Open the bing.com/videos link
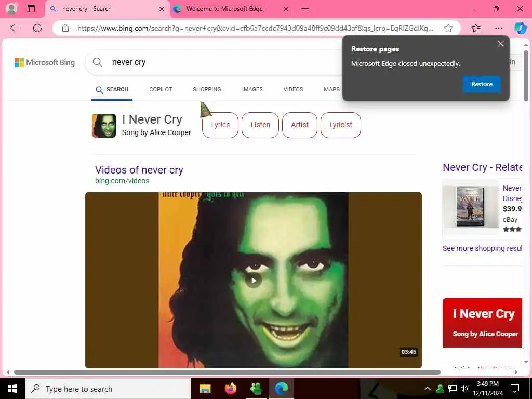The image size is (532, 399). pyautogui.click(x=122, y=181)
